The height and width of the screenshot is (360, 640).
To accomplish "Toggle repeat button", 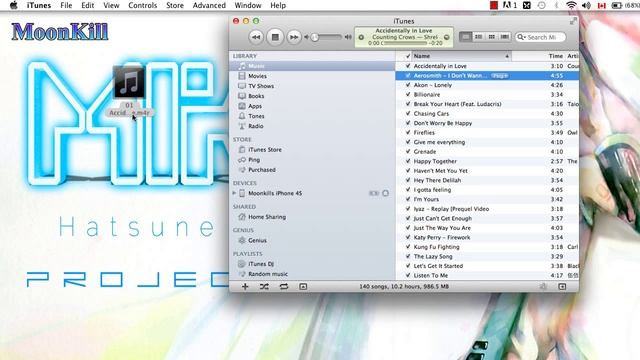I will [x=284, y=287].
